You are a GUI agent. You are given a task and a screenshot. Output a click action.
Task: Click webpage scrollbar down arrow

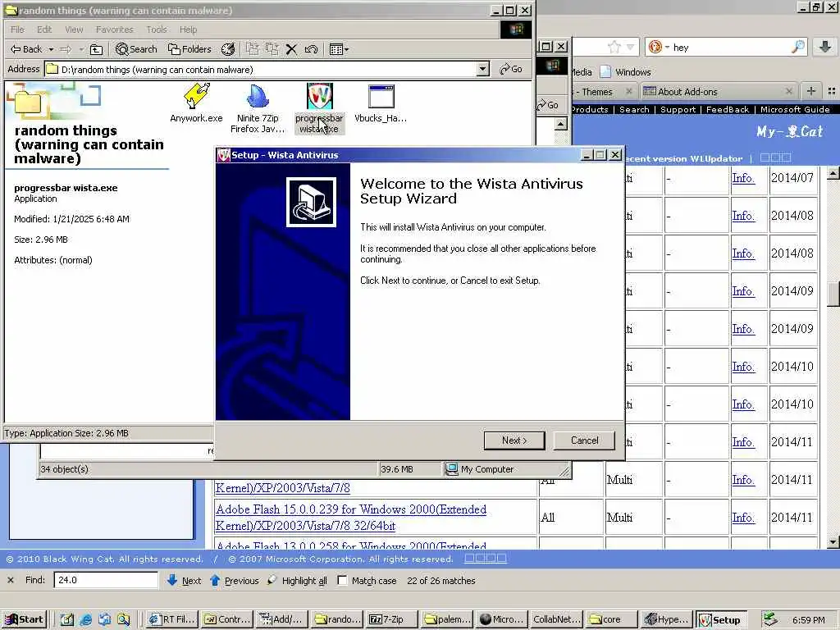point(833,542)
